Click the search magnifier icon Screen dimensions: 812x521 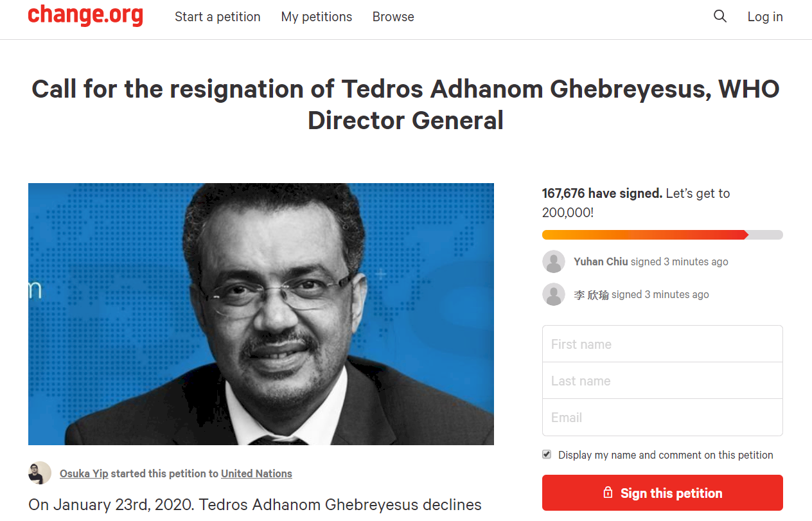click(720, 17)
